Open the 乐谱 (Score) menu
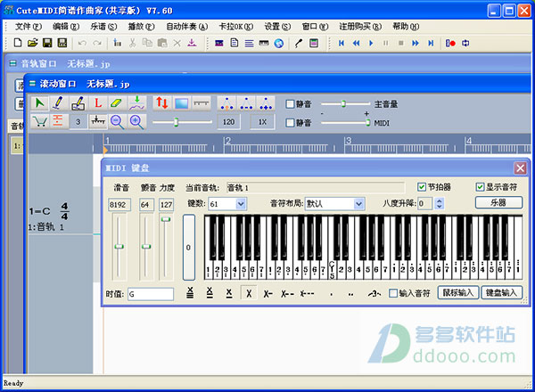The width and height of the screenshot is (535, 392). pyautogui.click(x=103, y=26)
